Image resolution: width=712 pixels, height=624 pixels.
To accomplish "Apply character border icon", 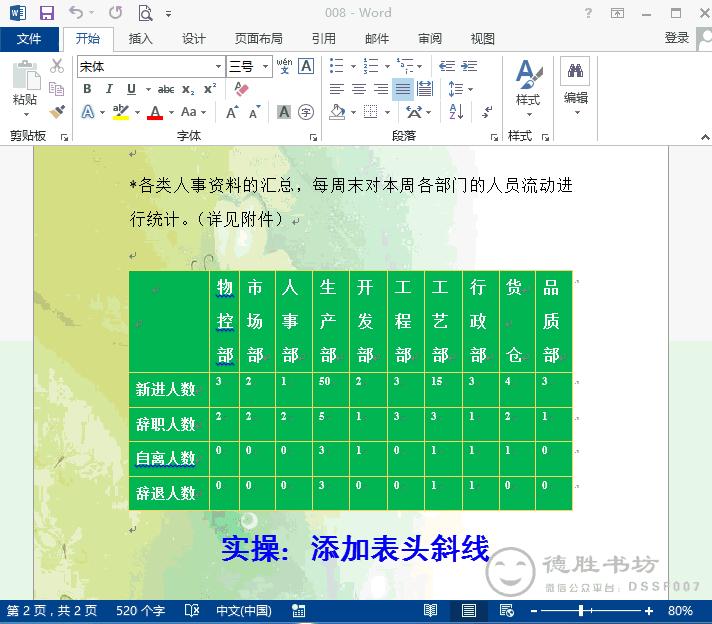I will click(307, 66).
